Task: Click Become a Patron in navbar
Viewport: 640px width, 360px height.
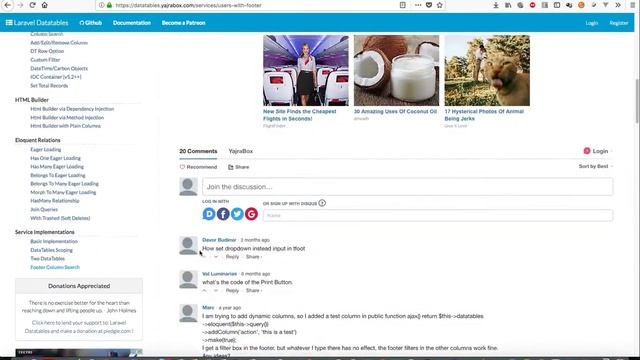Action: [x=183, y=23]
